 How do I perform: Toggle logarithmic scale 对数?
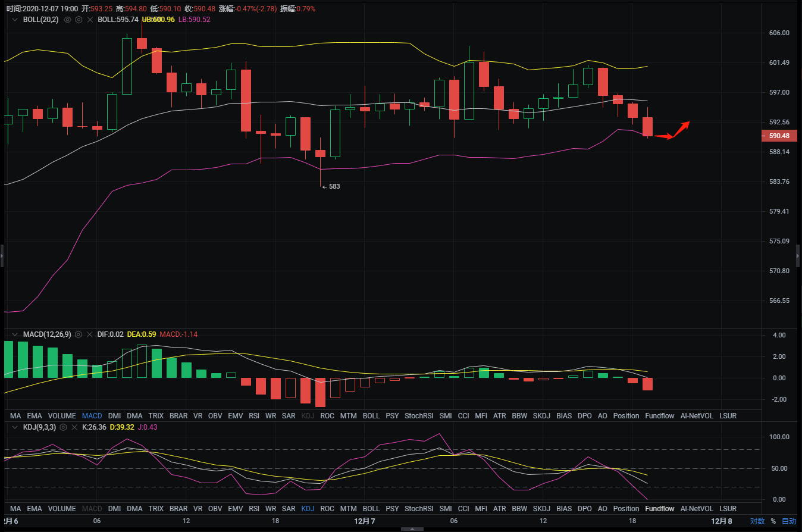[x=757, y=521]
